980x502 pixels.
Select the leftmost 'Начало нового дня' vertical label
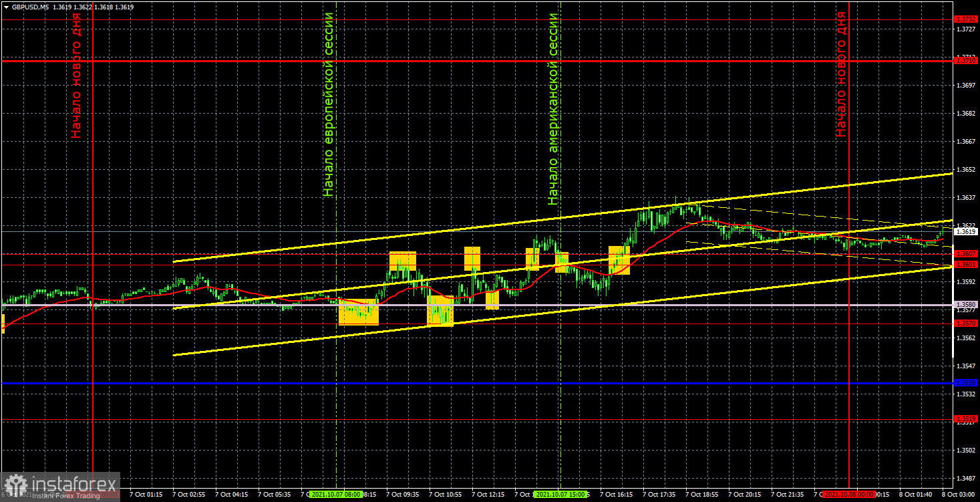77,76
